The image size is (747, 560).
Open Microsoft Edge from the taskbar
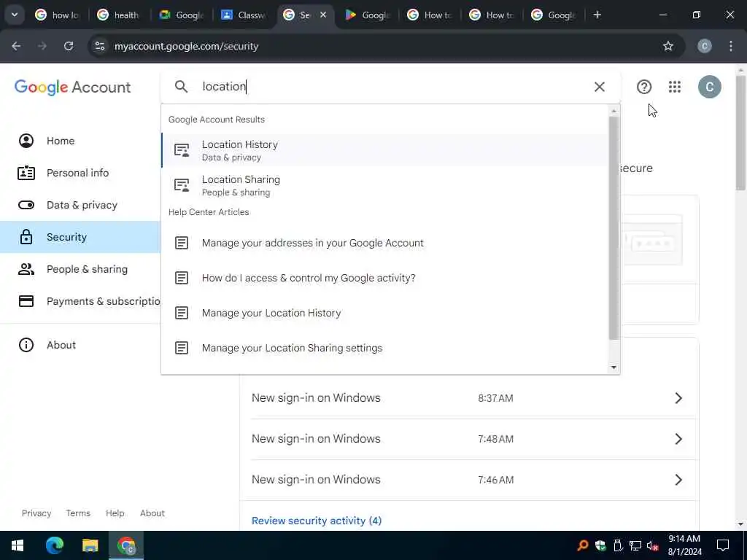tap(54, 545)
